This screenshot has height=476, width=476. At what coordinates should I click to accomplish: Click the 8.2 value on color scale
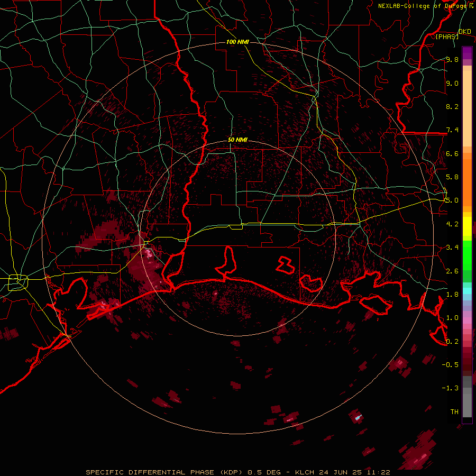point(452,106)
